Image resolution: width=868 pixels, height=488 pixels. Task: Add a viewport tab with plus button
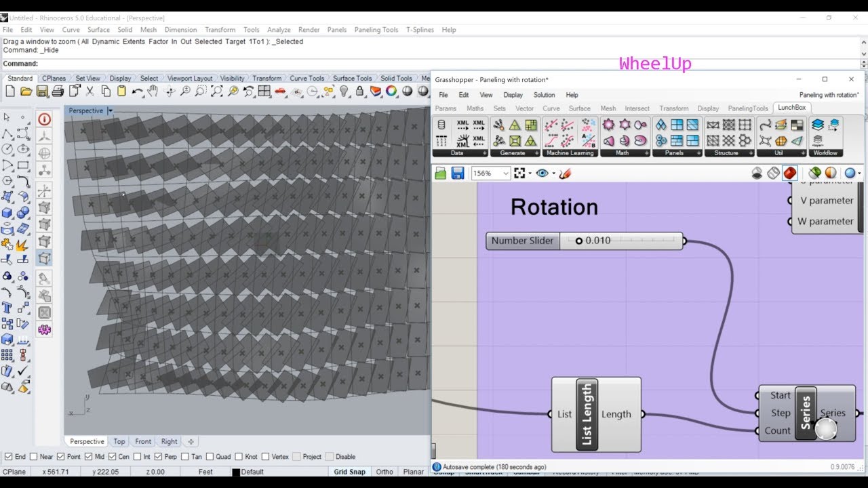[191, 441]
